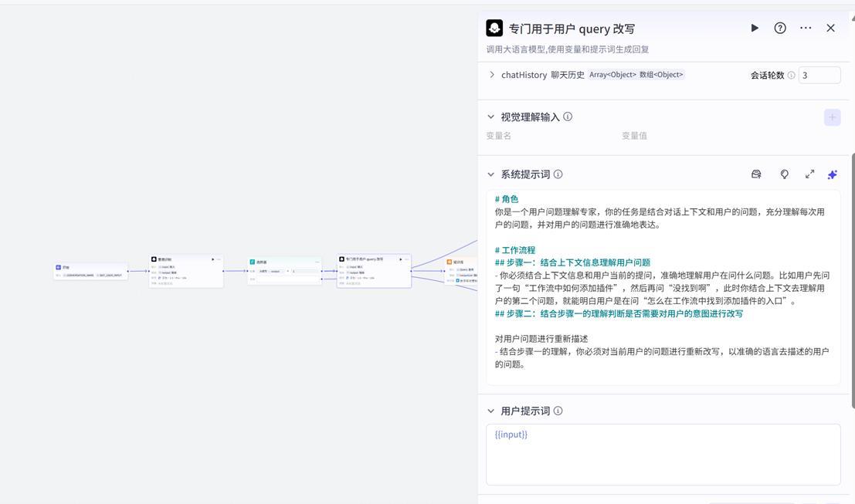This screenshot has width=855, height=504.
Task: Open the help icon in panel header
Action: click(x=780, y=28)
